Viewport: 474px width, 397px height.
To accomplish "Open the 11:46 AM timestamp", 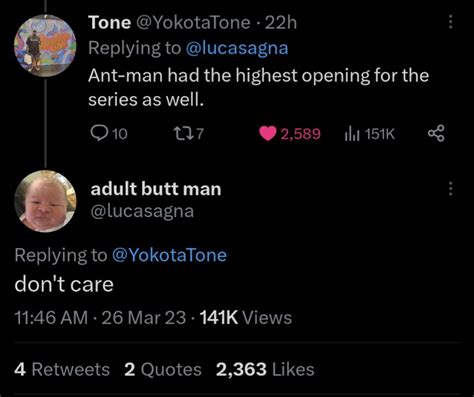I will point(51,317).
